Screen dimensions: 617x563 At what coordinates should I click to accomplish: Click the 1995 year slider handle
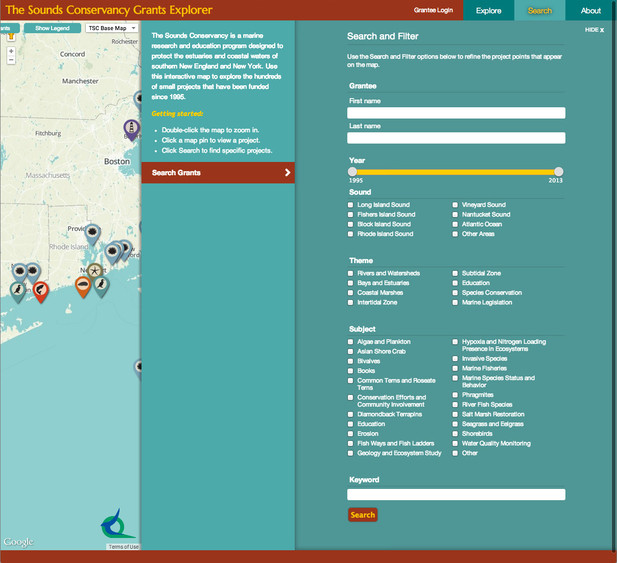[x=353, y=172]
